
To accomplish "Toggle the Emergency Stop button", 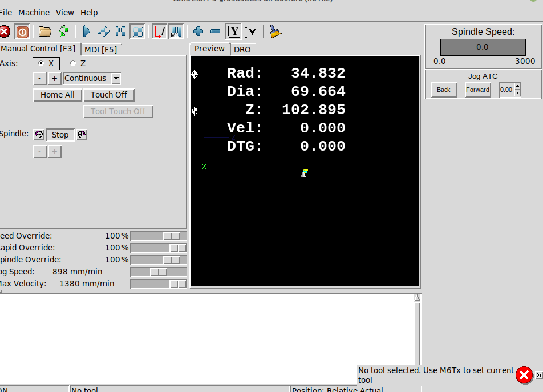I will pos(5,32).
